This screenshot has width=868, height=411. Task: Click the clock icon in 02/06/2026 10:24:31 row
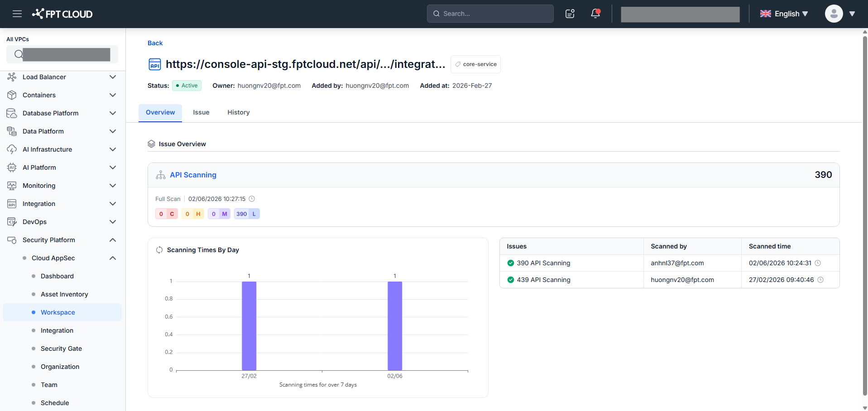tap(818, 263)
